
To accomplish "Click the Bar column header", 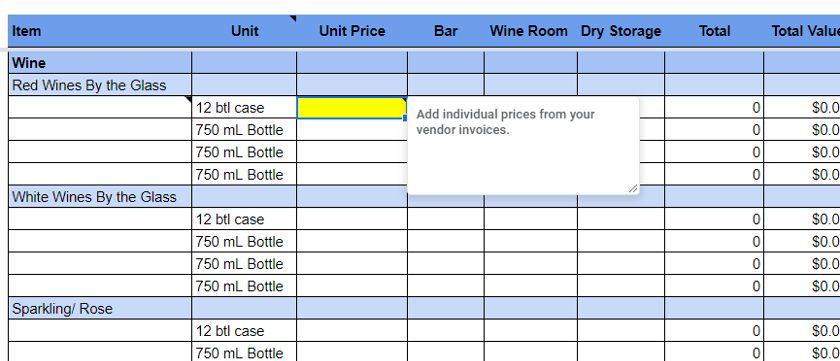I will (x=446, y=31).
